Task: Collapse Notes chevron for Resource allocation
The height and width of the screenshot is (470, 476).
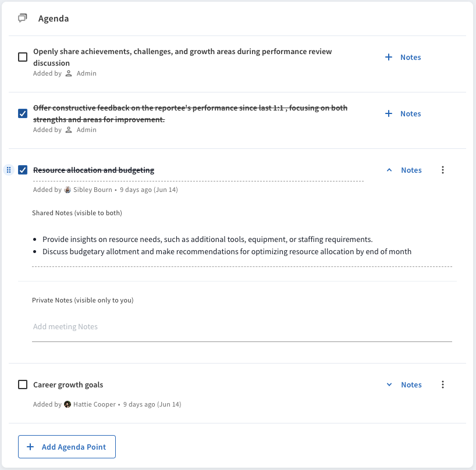Action: coord(389,170)
